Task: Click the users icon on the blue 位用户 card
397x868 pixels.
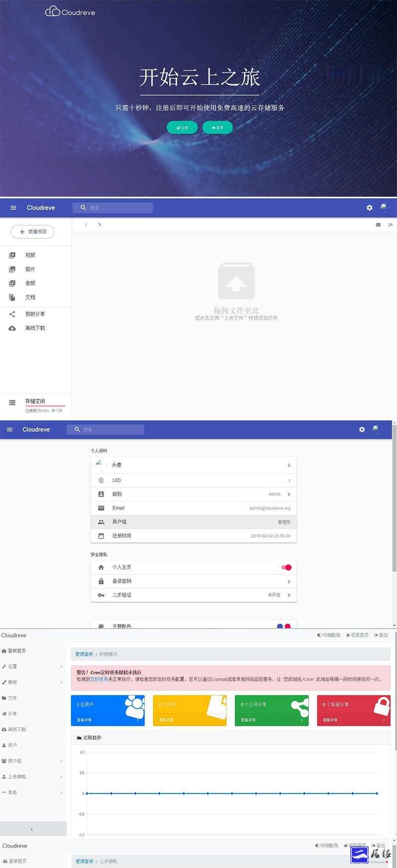Action: pos(134,707)
